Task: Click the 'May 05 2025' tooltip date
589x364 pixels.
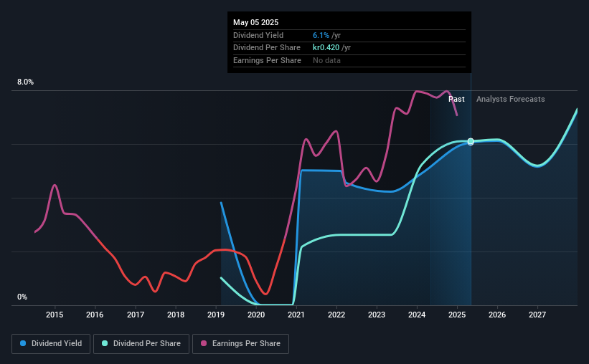Action: click(256, 22)
